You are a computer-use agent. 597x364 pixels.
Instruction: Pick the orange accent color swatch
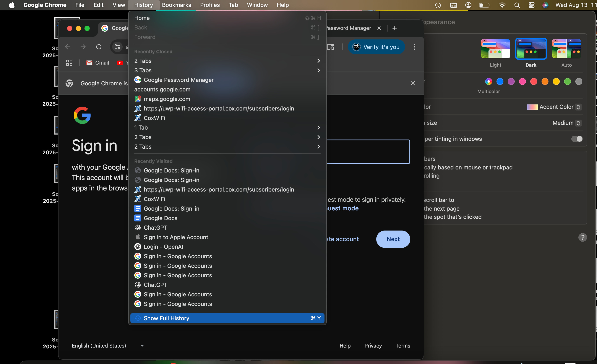(x=545, y=81)
